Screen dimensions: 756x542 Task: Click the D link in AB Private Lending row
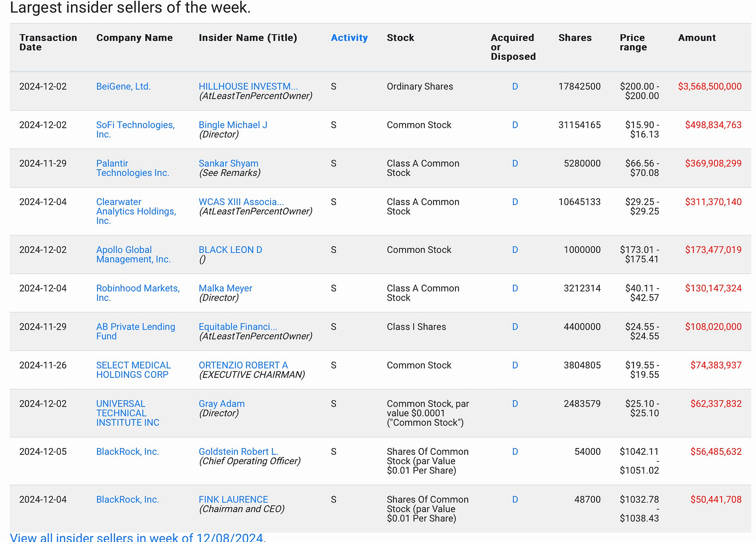click(515, 327)
